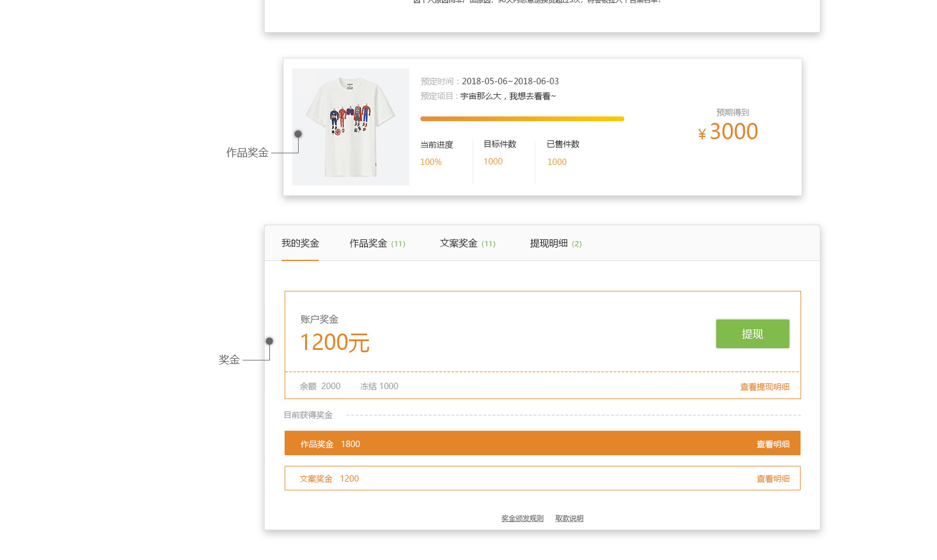Screen dimensions: 937x560
Task: Switch to the 我的奖金 tab
Action: click(x=300, y=243)
